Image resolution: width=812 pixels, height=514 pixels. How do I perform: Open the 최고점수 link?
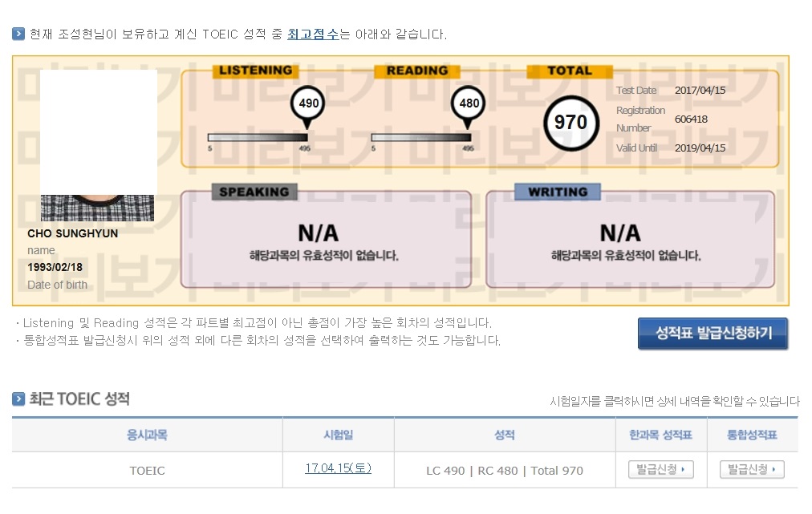click(x=313, y=34)
